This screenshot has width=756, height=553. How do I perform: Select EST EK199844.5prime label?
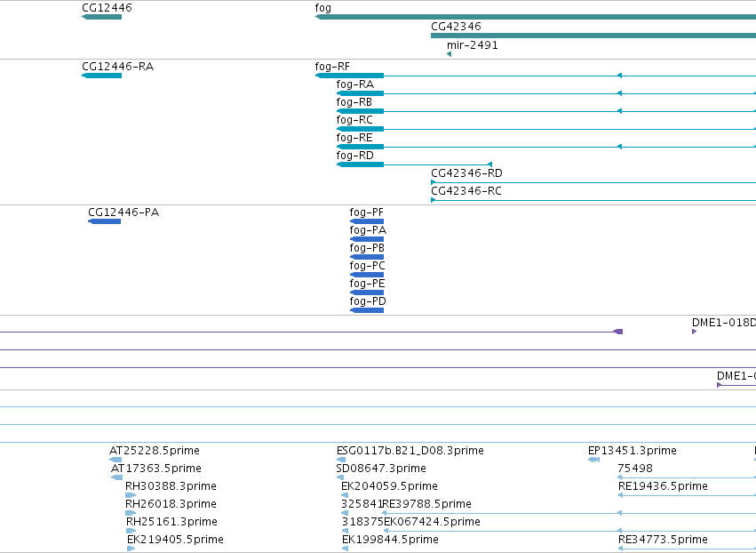pyautogui.click(x=391, y=540)
